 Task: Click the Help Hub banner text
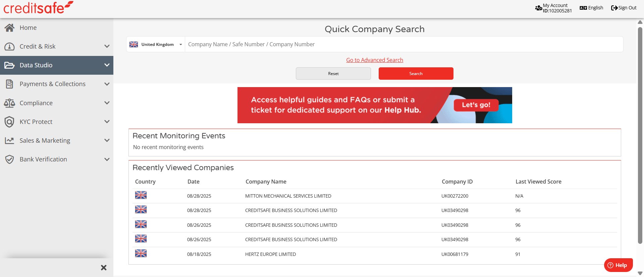tap(336, 105)
